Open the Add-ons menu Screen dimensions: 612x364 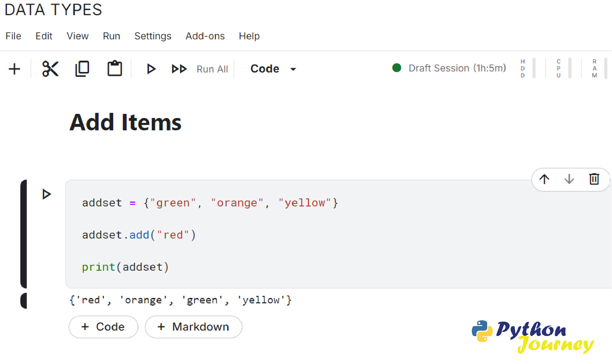[x=205, y=36]
